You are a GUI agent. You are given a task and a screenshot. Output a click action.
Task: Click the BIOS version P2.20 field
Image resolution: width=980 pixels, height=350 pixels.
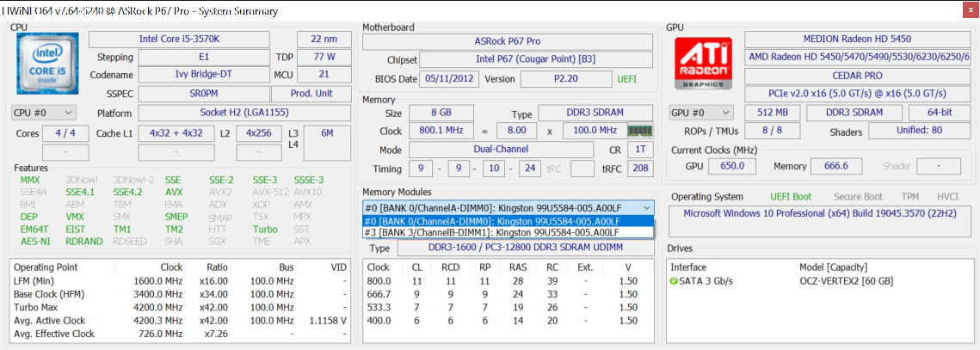pyautogui.click(x=565, y=79)
